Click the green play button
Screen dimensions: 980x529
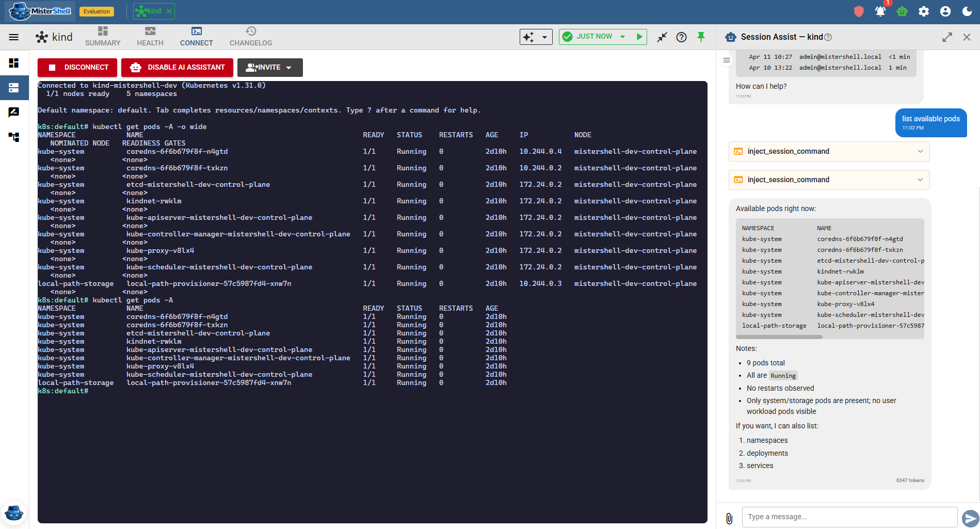(x=639, y=37)
